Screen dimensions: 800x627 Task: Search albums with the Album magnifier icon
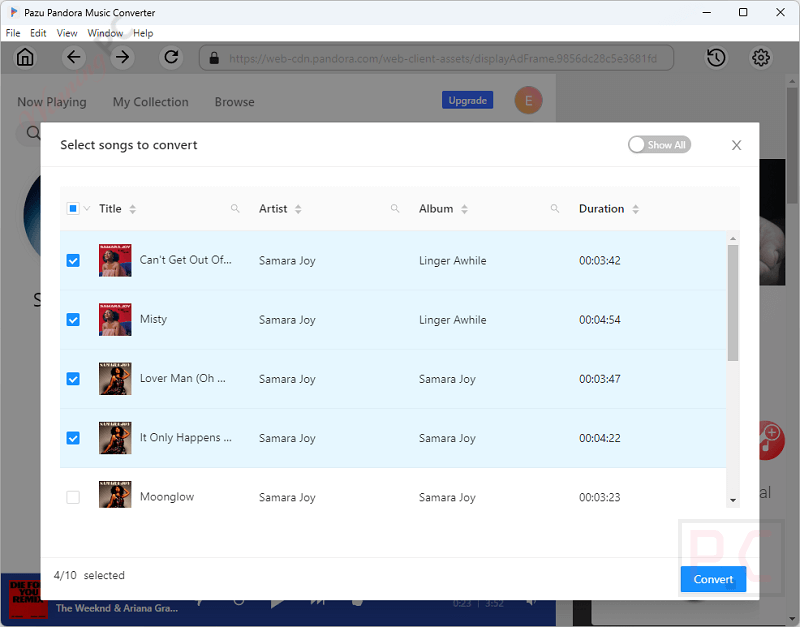555,209
